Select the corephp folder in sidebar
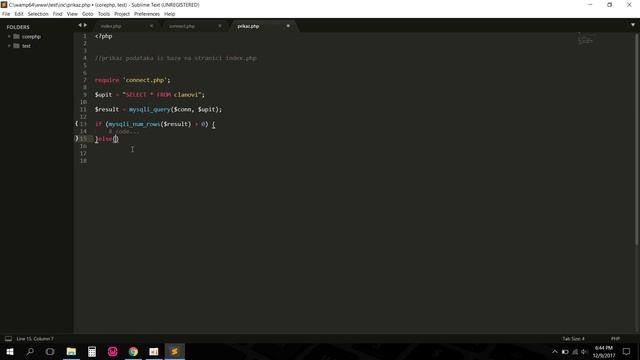Viewport: 640px width, 360px height. [31, 37]
